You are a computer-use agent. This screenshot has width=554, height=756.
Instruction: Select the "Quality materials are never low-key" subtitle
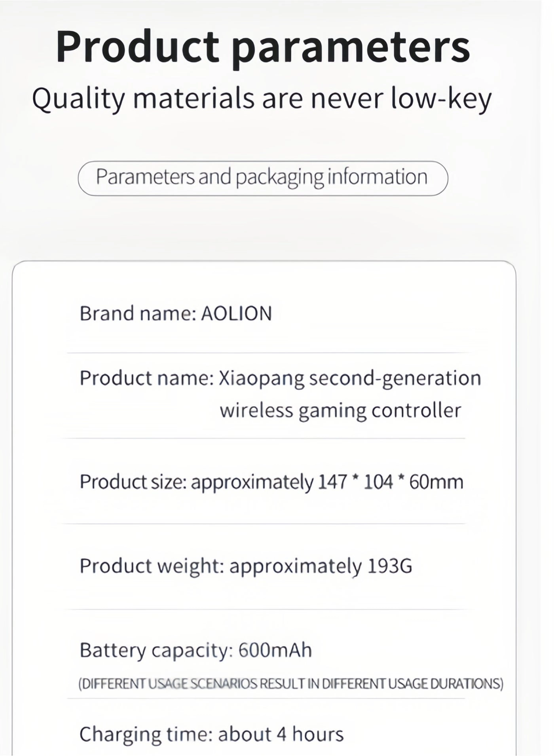(261, 98)
